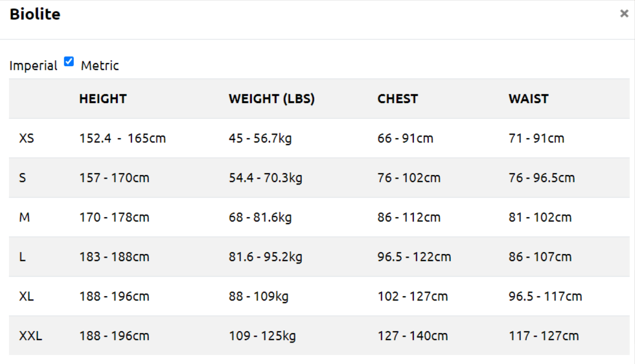This screenshot has height=364, width=635.
Task: Select the M size row label
Action: (x=25, y=217)
